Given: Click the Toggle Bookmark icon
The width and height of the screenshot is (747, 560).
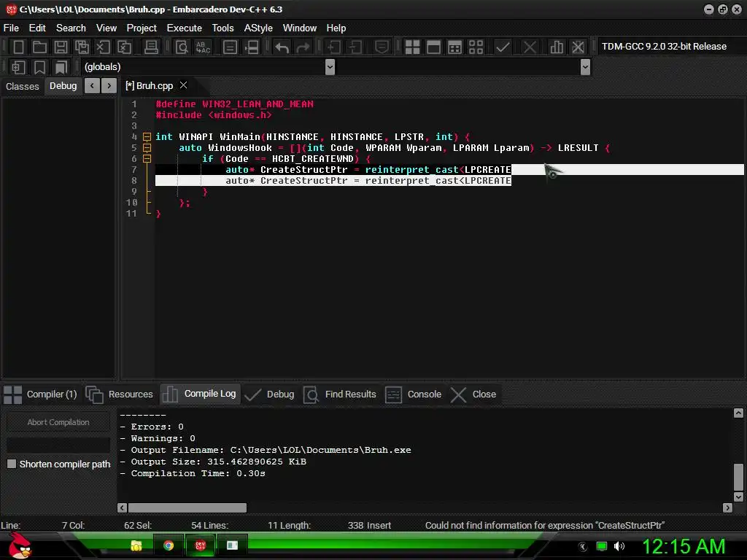Looking at the screenshot, I should 39,67.
